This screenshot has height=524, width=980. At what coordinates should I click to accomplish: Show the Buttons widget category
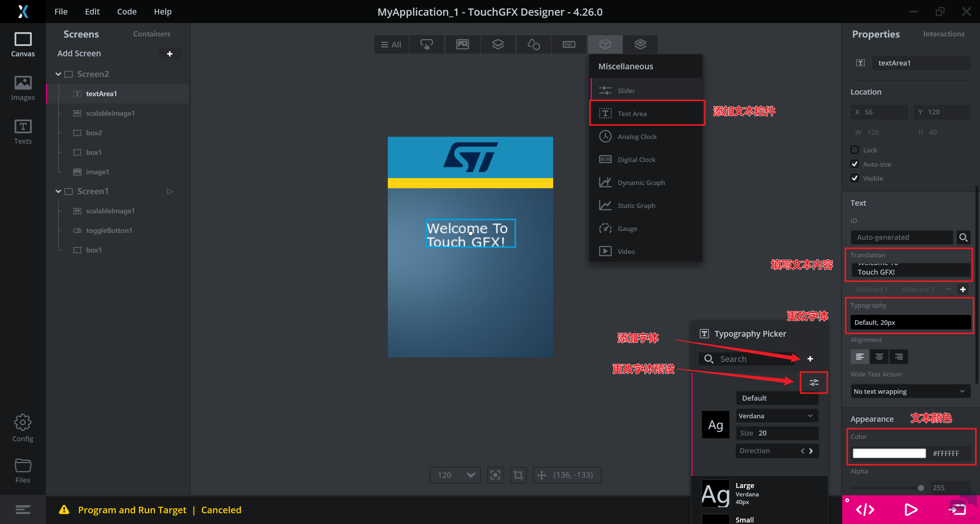click(x=427, y=44)
